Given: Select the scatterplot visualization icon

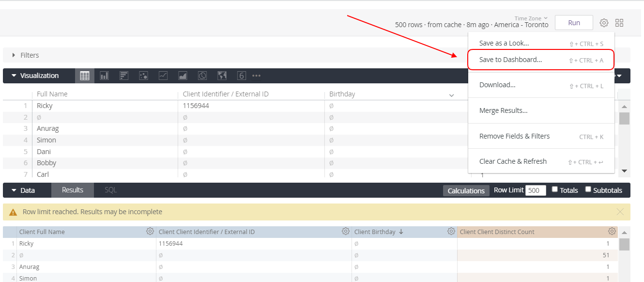Looking at the screenshot, I should (143, 76).
